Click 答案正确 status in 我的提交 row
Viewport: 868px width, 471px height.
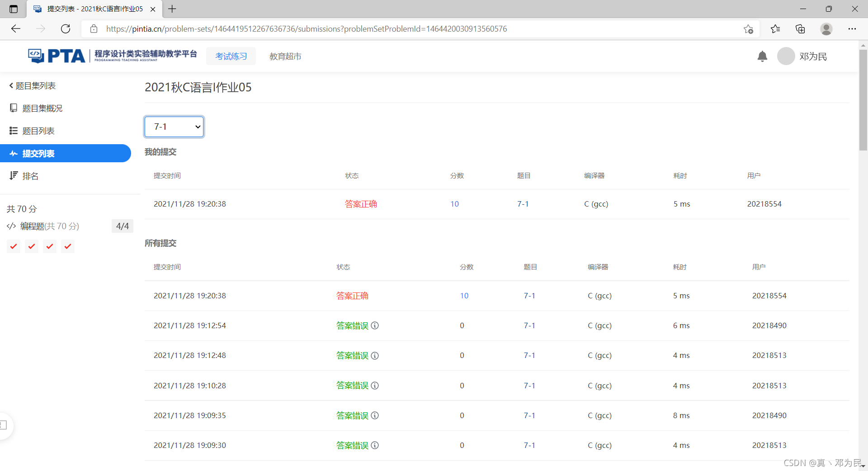[361, 204]
